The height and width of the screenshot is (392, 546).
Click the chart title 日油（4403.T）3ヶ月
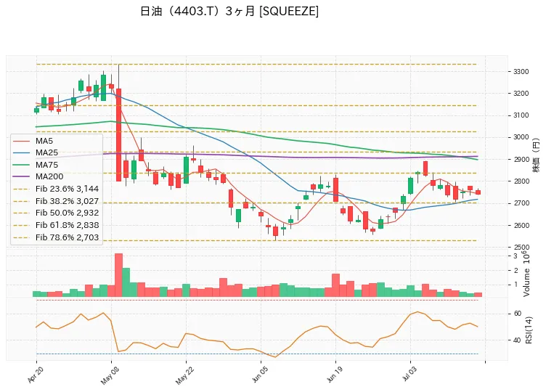click(197, 11)
